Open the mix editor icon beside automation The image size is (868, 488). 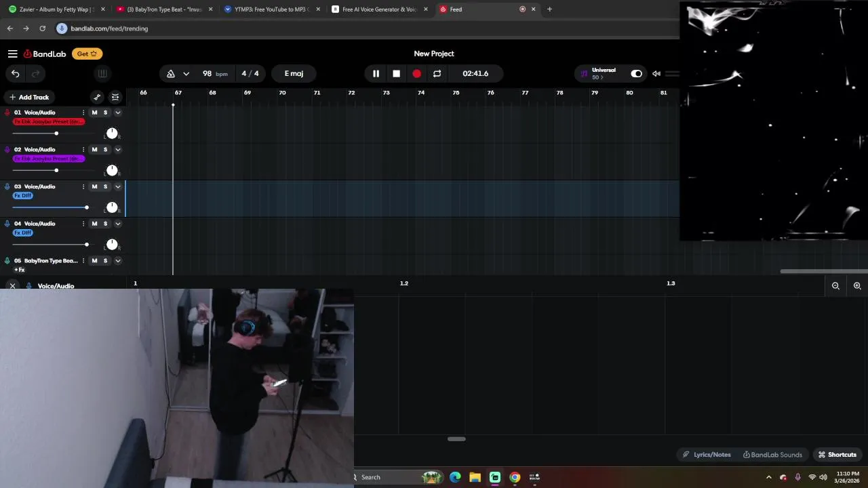click(x=115, y=97)
